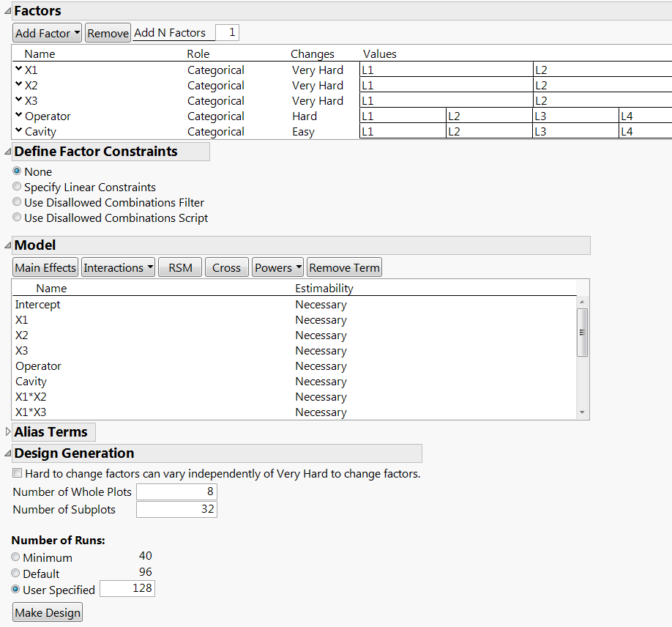Open the Add Factor dropdown
This screenshot has height=627, width=672.
pos(47,32)
